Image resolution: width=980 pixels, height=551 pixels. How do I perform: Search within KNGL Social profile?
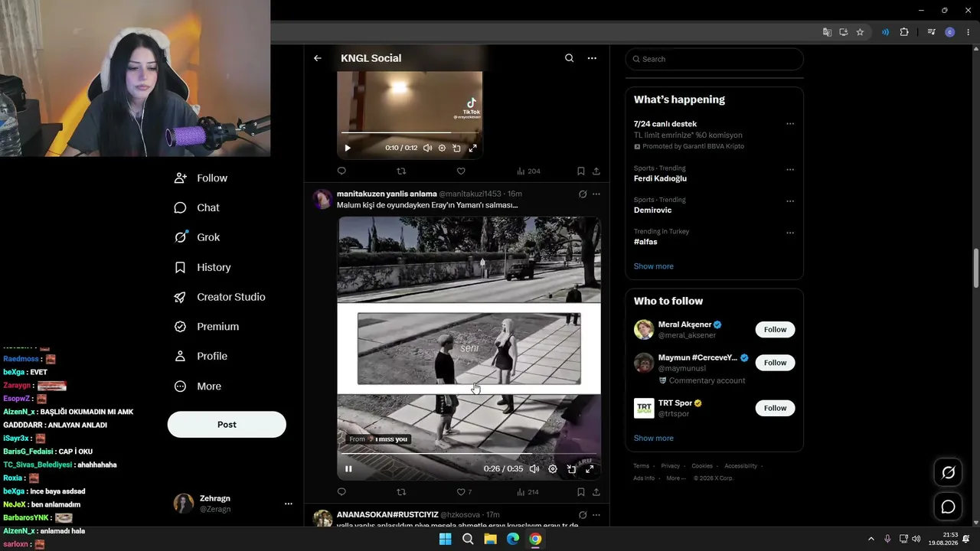pyautogui.click(x=569, y=58)
